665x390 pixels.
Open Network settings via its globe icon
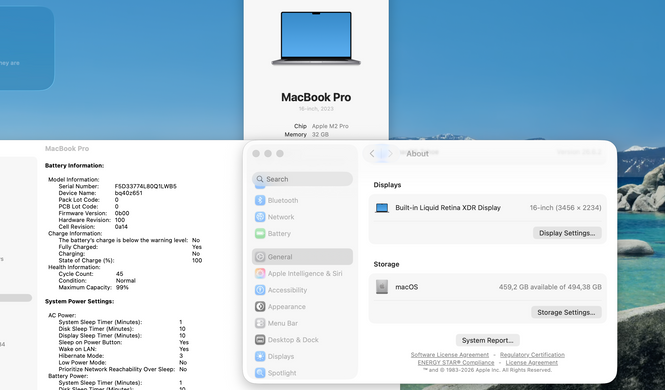pyautogui.click(x=260, y=217)
